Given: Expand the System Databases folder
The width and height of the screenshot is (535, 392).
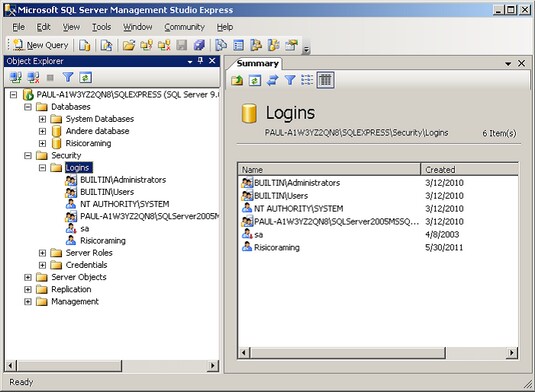Looking at the screenshot, I should (x=42, y=119).
